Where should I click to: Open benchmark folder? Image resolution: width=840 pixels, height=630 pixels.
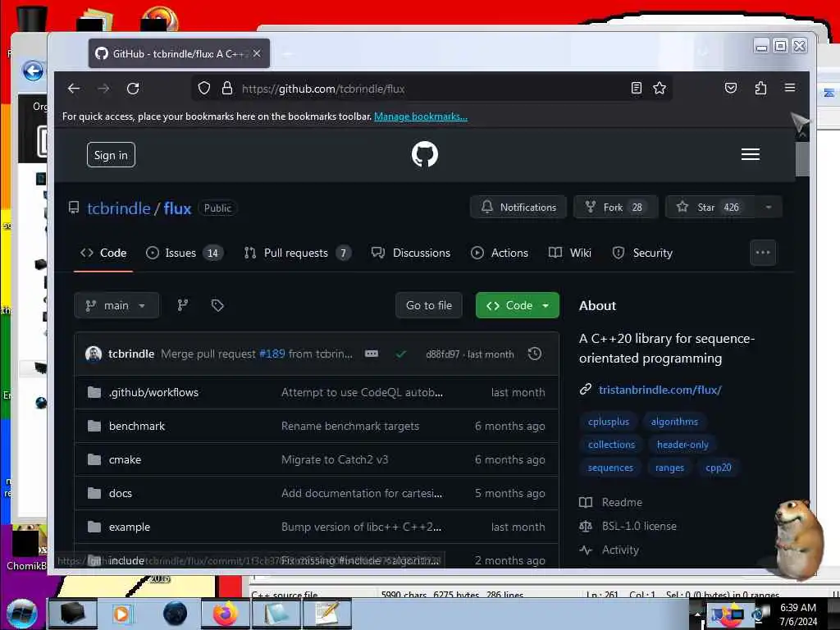point(137,426)
